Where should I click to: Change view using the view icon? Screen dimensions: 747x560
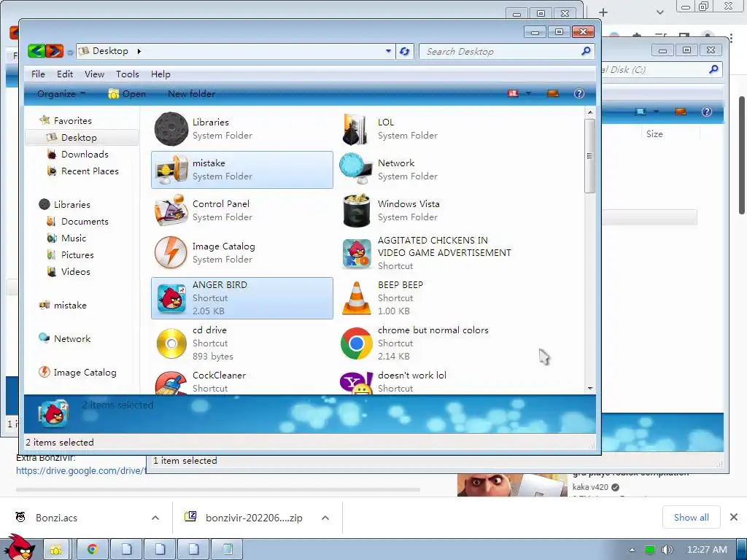click(513, 93)
